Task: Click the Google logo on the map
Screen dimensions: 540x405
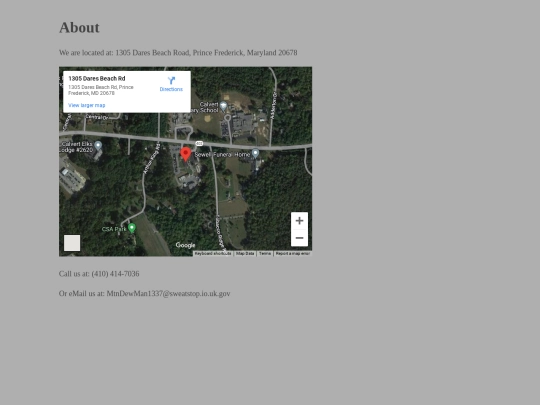Action: coord(185,245)
